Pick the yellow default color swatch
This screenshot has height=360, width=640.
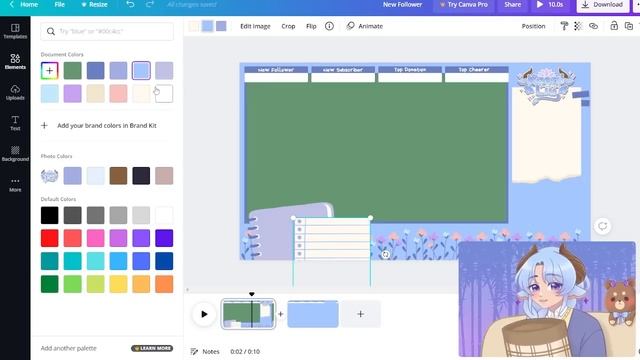click(x=118, y=284)
